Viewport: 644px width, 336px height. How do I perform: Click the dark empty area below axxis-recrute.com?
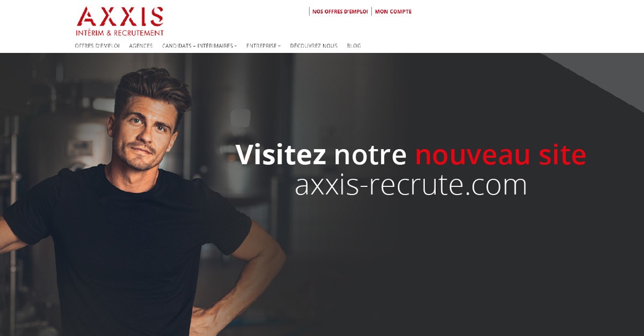point(440,268)
